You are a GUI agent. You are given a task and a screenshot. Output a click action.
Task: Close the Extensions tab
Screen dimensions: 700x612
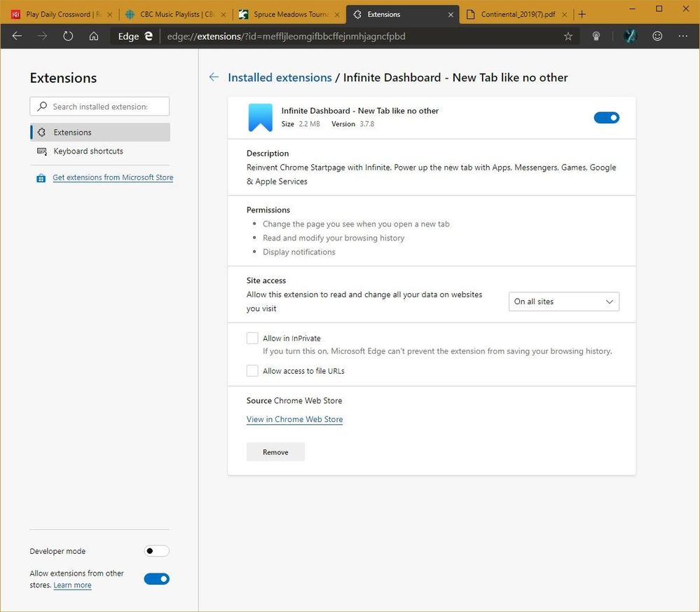point(451,14)
